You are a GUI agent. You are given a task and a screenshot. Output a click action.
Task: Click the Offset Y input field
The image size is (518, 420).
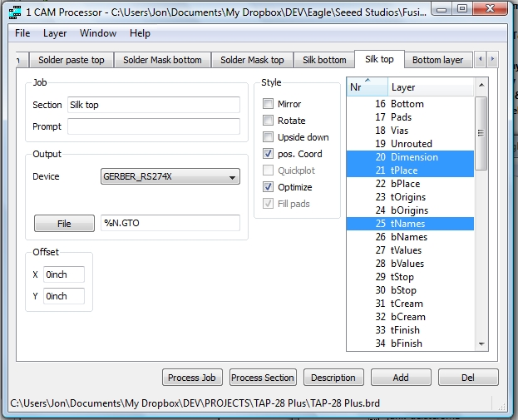[64, 296]
